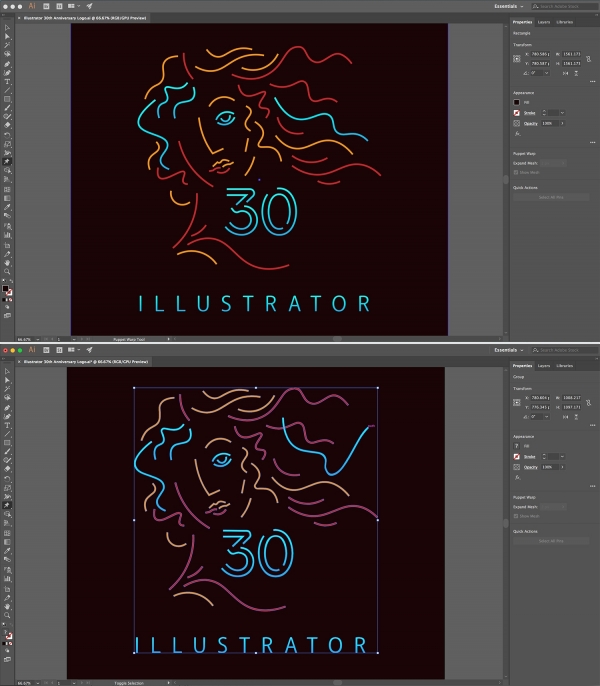The image size is (600, 686).
Task: Choose the Paintbrush tool in top window
Action: click(x=7, y=108)
